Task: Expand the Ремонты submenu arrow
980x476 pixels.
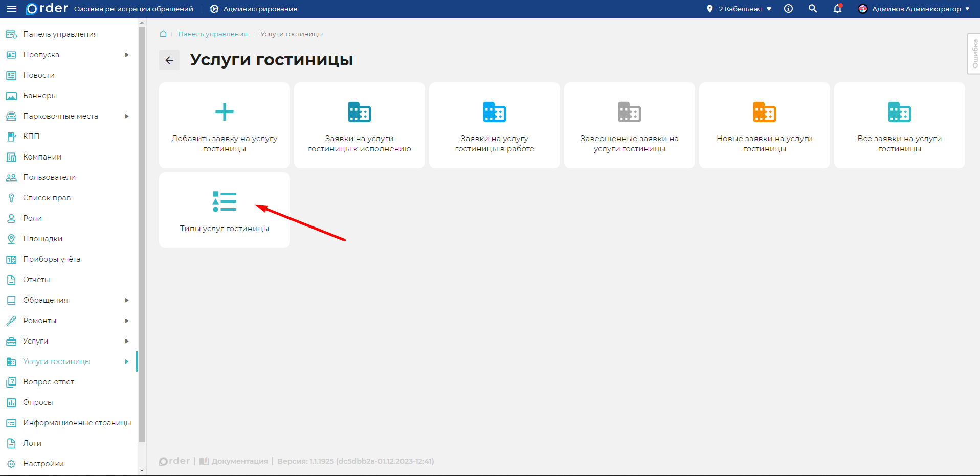Action: point(127,321)
